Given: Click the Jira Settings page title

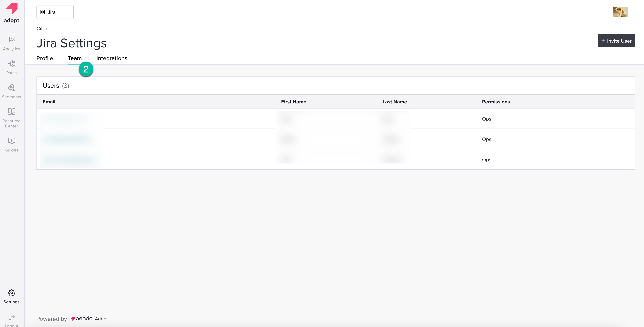Looking at the screenshot, I should (x=71, y=43).
